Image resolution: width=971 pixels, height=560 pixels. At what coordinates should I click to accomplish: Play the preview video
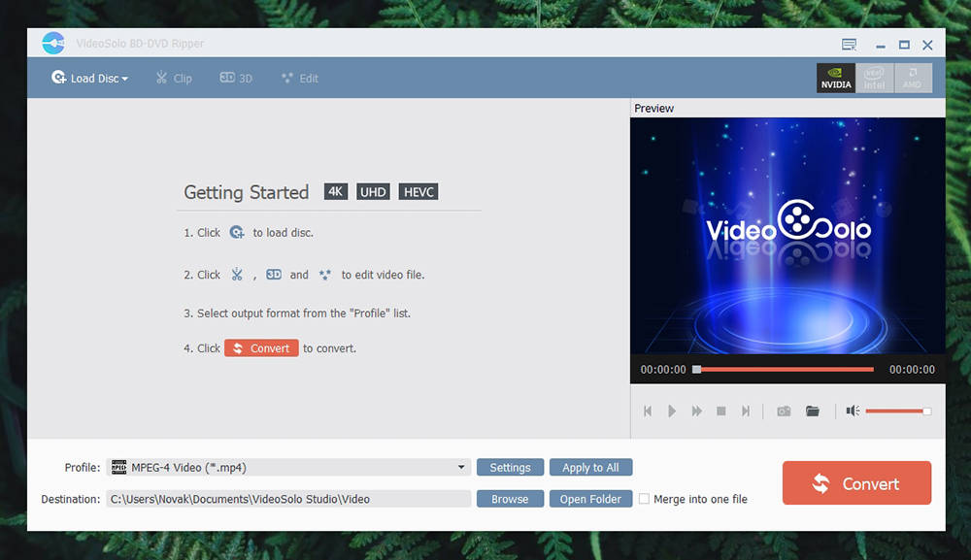672,411
